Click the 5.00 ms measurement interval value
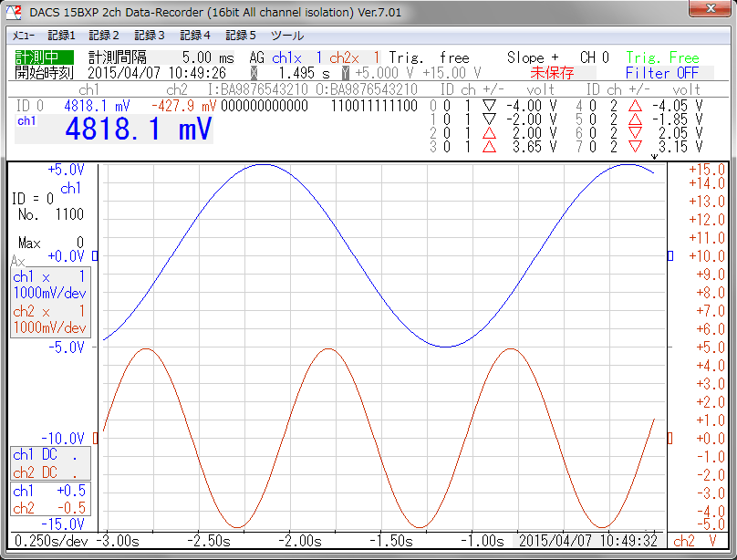Image resolution: width=737 pixels, height=560 pixels. (x=208, y=57)
